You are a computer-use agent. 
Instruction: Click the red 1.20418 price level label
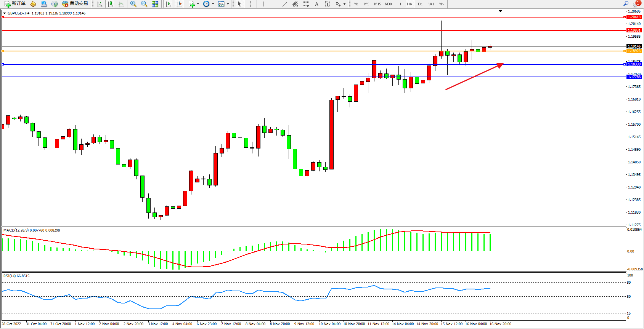click(x=634, y=17)
